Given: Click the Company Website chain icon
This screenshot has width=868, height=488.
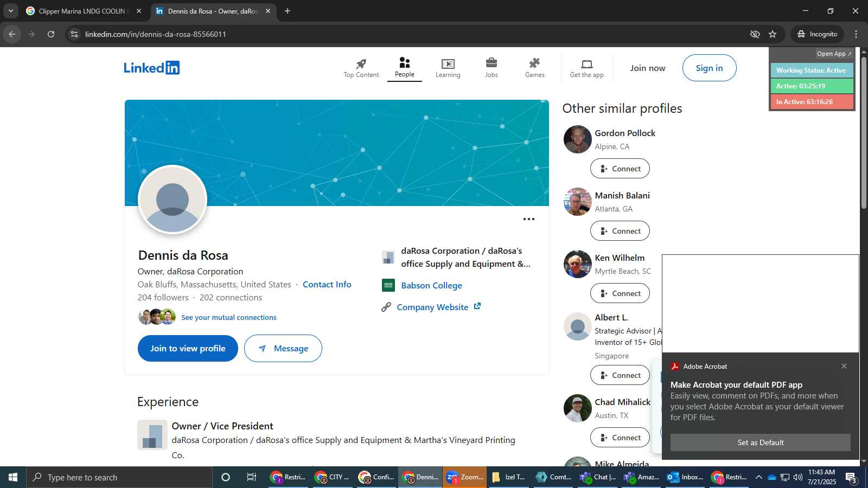Looking at the screenshot, I should [386, 307].
